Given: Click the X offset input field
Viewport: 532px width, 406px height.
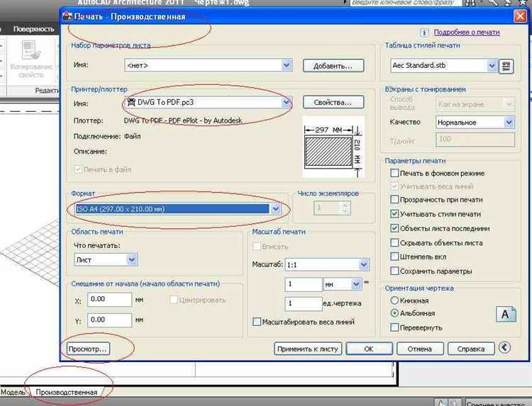Looking at the screenshot, I should [109, 299].
